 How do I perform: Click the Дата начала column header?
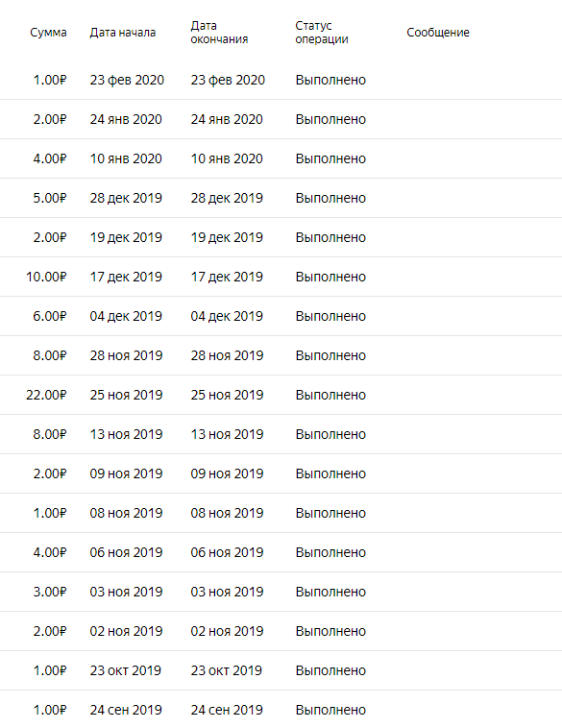point(123,33)
